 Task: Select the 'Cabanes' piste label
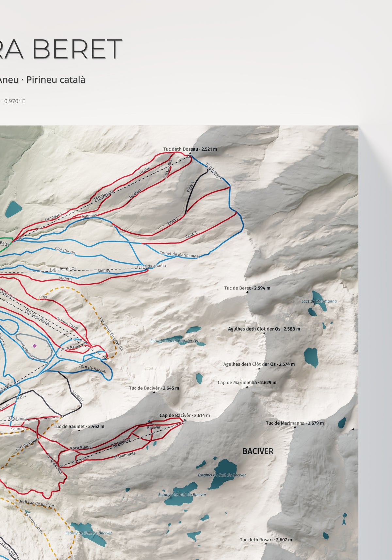(x=89, y=216)
